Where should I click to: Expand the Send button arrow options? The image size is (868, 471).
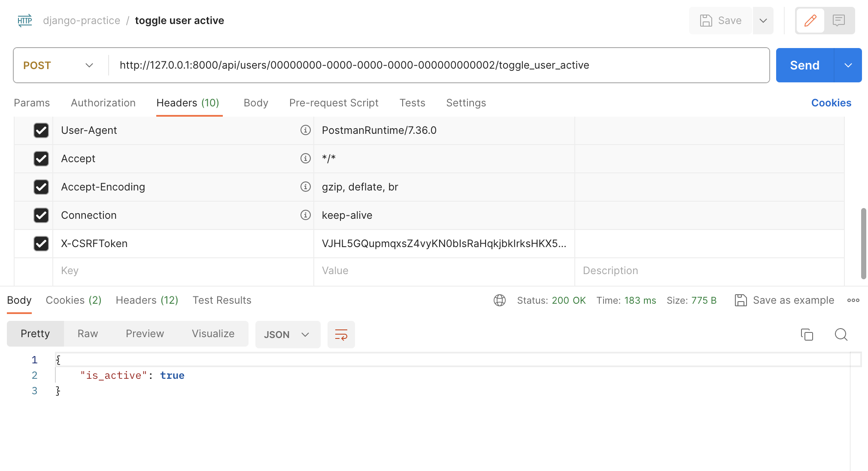click(848, 65)
